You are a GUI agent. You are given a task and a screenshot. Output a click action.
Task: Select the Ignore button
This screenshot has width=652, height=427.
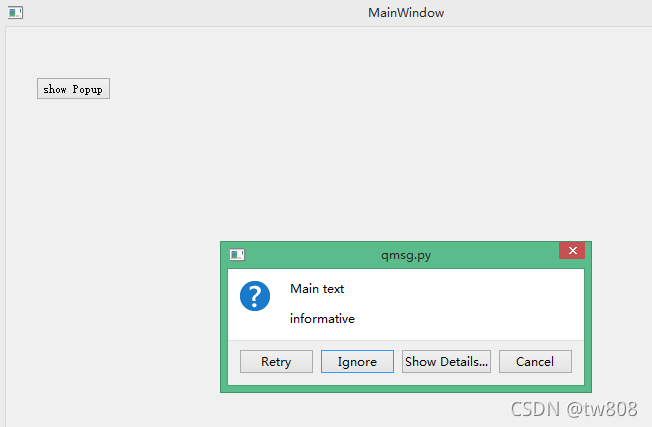(x=357, y=361)
